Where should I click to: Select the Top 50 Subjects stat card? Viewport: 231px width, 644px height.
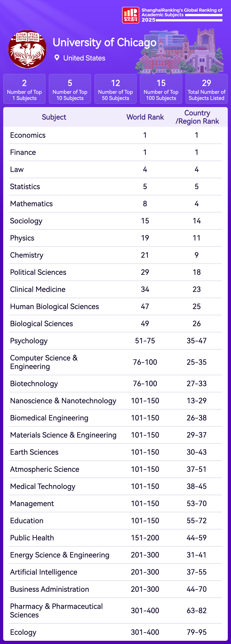pyautogui.click(x=115, y=89)
